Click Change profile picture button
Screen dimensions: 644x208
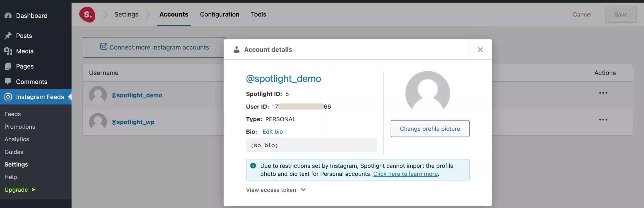[430, 129]
